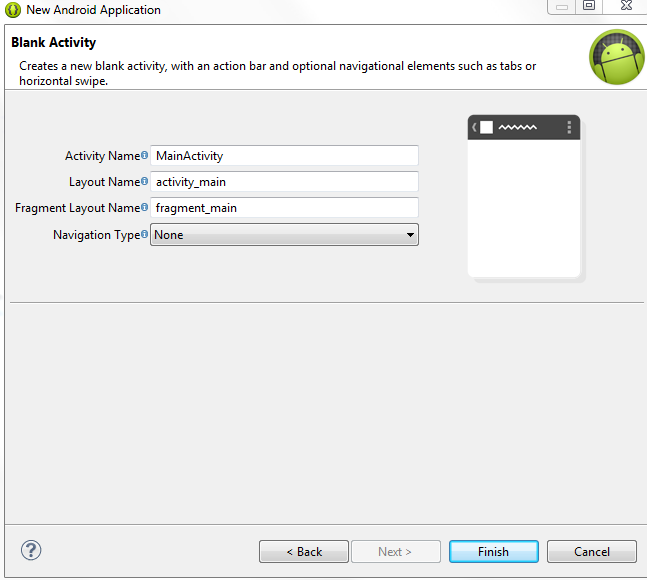Click the info icon next to Activity Name
Image resolution: width=647 pixels, height=580 pixels.
[145, 155]
